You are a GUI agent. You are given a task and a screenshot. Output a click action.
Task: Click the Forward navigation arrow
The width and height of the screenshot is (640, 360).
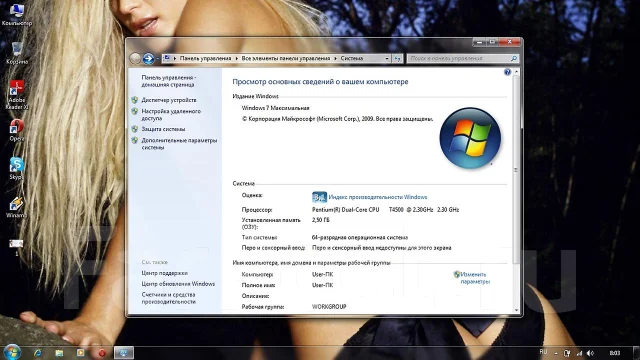point(149,58)
